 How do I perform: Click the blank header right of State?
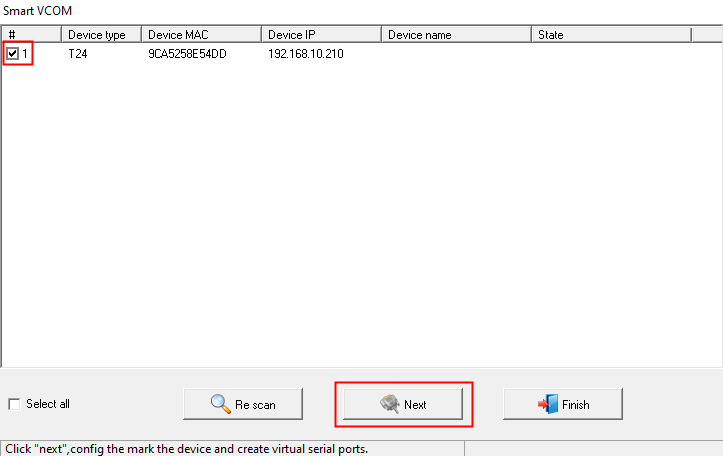click(705, 35)
